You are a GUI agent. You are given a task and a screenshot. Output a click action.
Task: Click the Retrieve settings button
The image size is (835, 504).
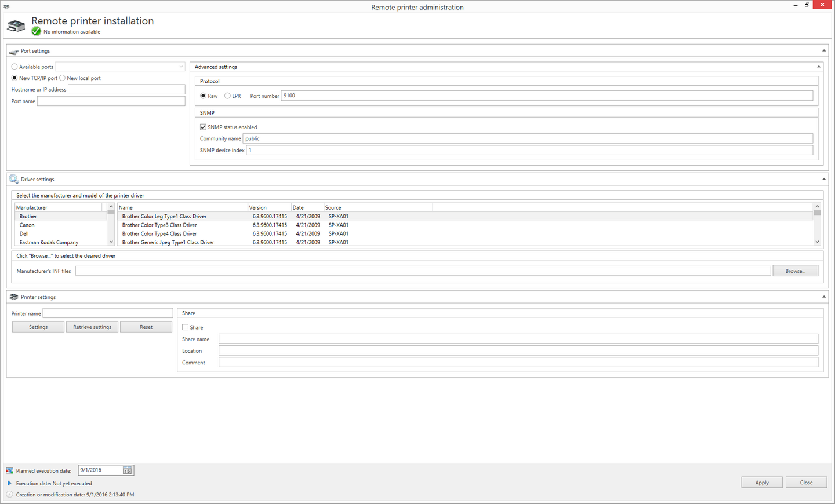(x=92, y=327)
